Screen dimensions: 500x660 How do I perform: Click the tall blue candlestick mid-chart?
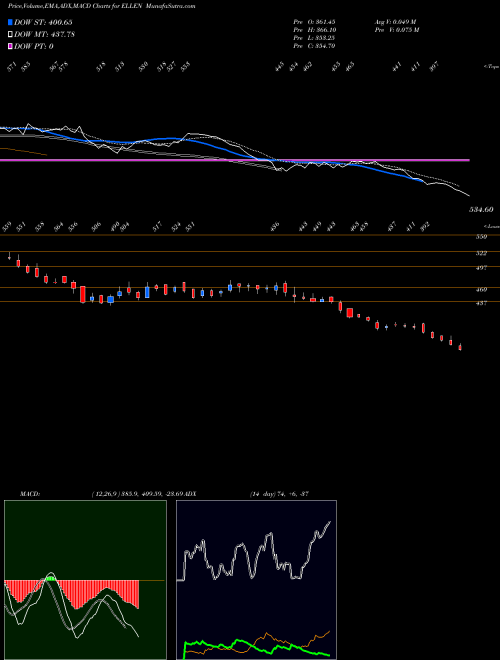point(147,292)
